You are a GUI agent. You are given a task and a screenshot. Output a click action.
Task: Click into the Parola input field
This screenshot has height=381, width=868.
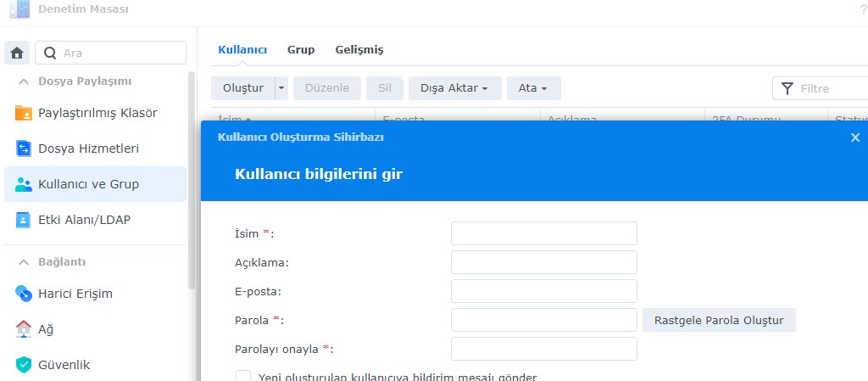coord(543,320)
